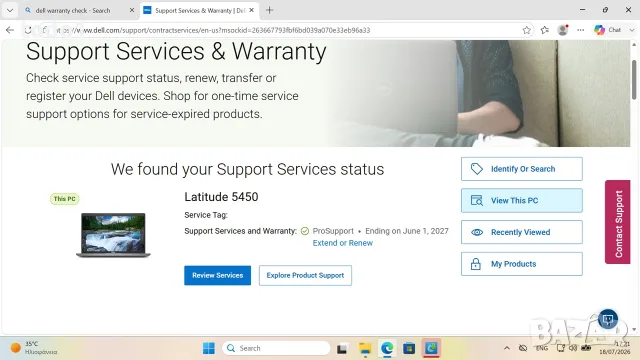
Task: Click the Review Services button
Action: coord(218,276)
